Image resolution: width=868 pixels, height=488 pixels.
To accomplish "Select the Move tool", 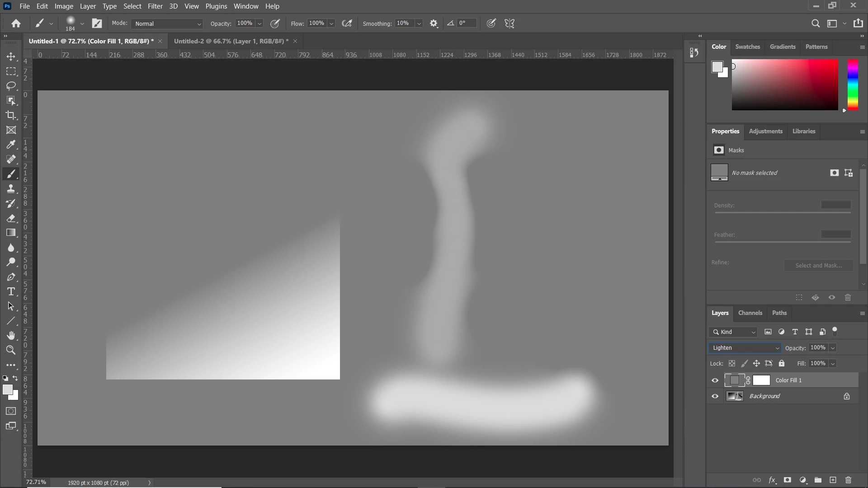I will pyautogui.click(x=11, y=56).
